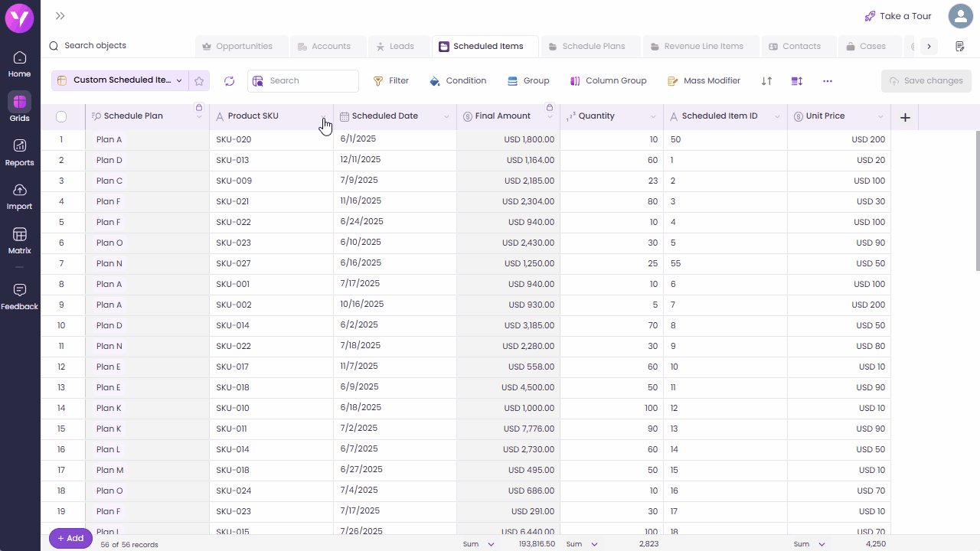Open the Custom Scheduled Items view dropdown
Viewport: 980px width, 551px height.
click(119, 80)
